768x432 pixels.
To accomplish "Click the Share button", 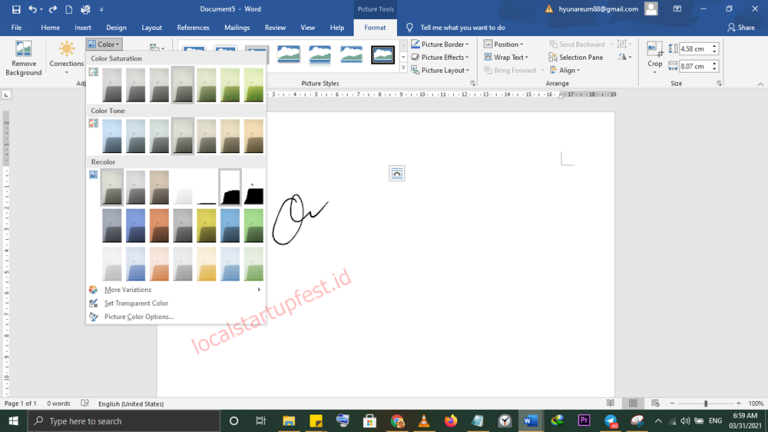I will tap(741, 27).
